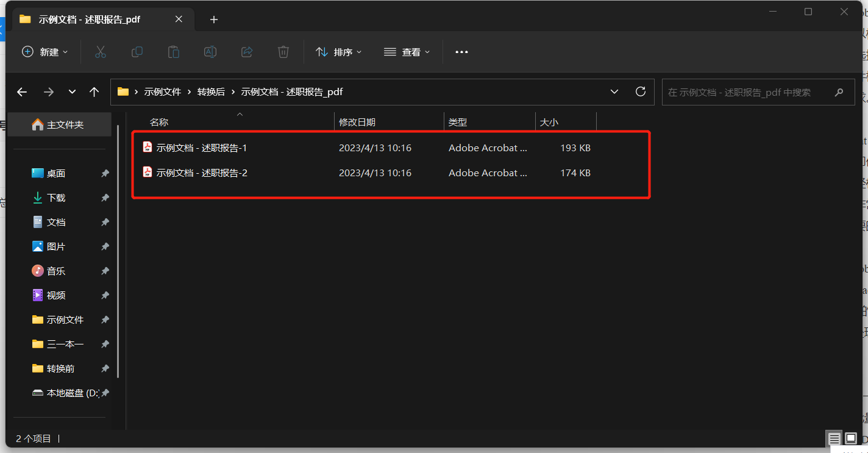
Task: Open 下载 folder in sidebar
Action: [56, 198]
